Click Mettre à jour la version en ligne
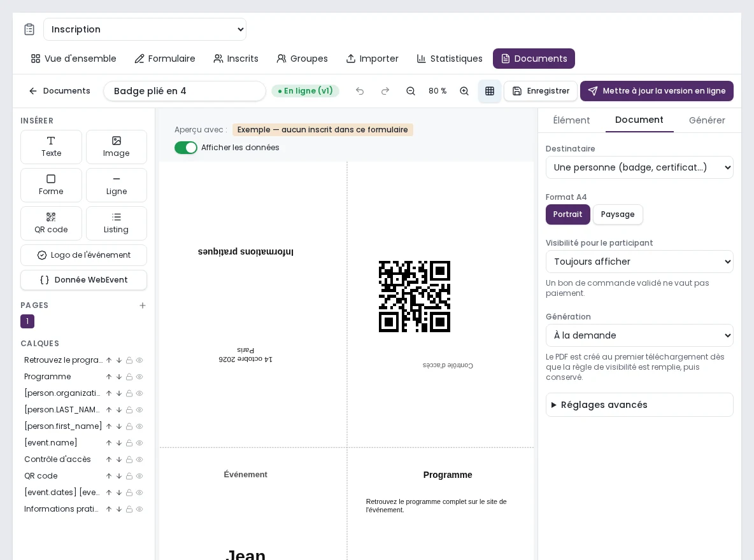The height and width of the screenshot is (560, 754). (x=657, y=91)
